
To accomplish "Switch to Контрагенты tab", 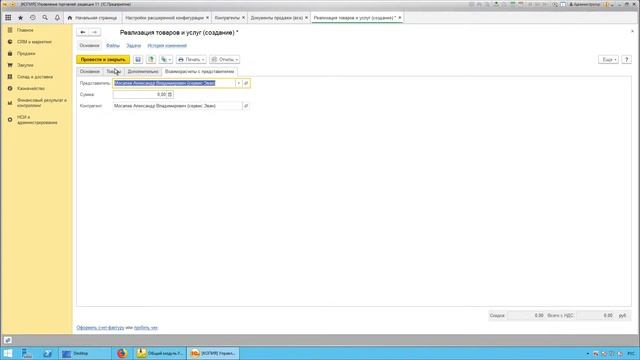I will (x=227, y=18).
